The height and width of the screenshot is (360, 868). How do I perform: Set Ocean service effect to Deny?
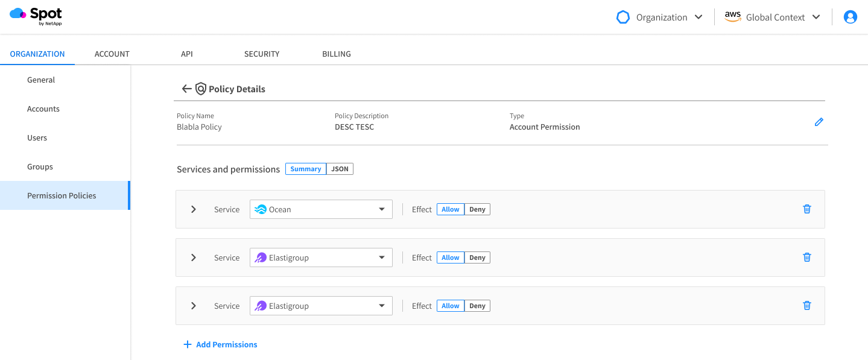477,209
